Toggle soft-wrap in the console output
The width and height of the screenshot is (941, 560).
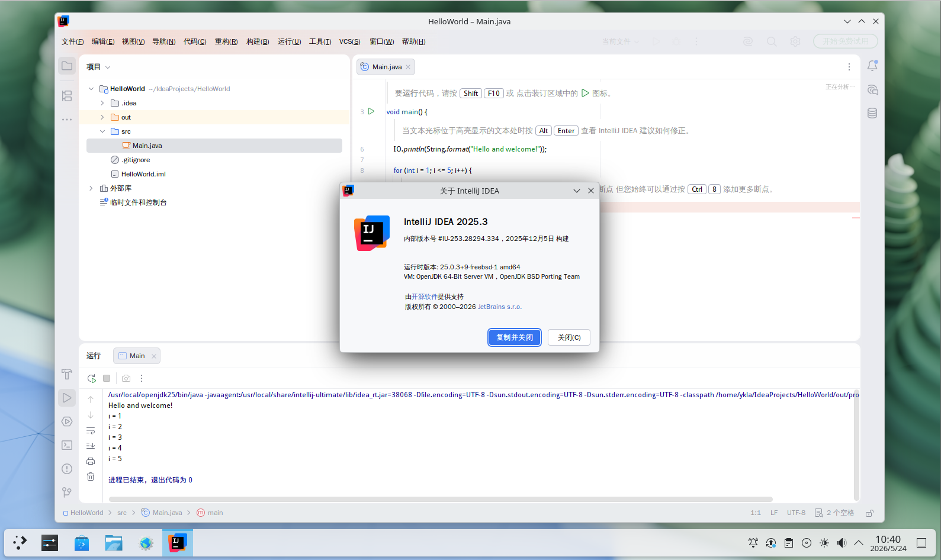tap(91, 430)
